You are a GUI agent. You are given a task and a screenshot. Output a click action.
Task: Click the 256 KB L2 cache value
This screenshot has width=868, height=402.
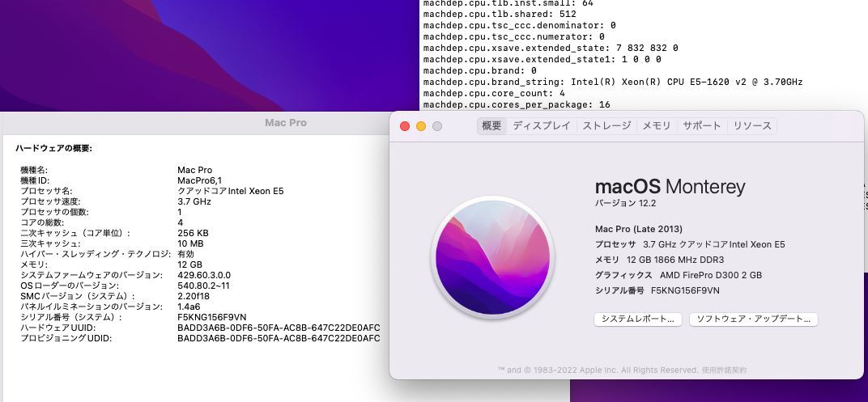click(193, 233)
